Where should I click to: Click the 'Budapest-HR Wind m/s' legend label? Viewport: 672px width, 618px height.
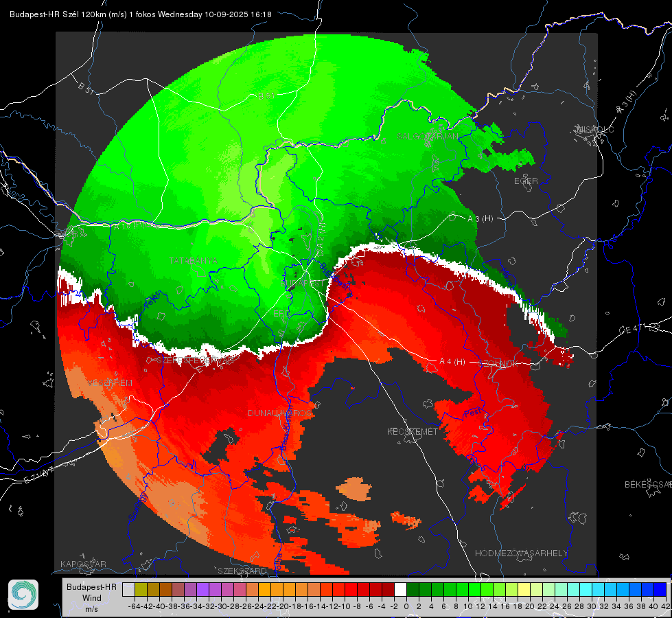92,598
